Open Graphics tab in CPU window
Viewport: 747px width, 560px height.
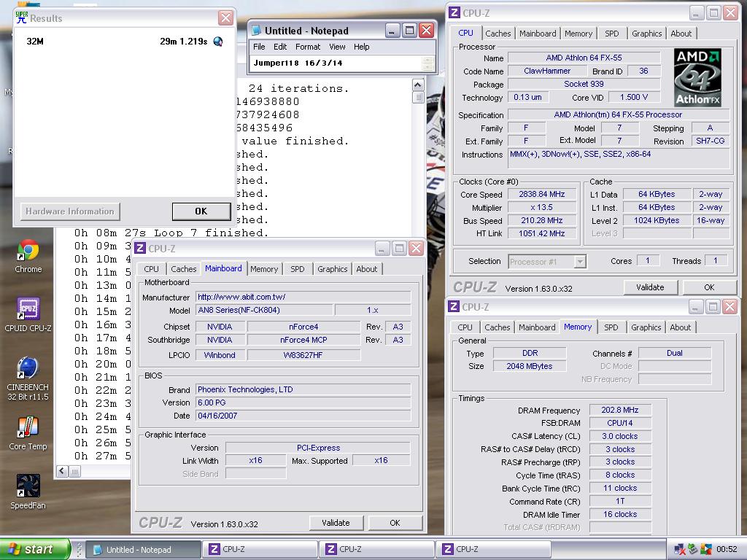[646, 34]
